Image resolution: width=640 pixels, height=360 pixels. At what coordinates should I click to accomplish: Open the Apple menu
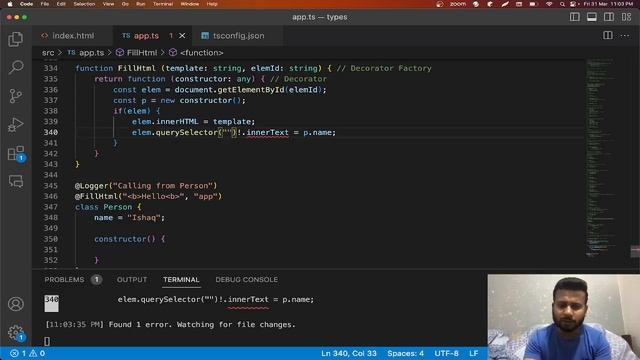tap(10, 4)
